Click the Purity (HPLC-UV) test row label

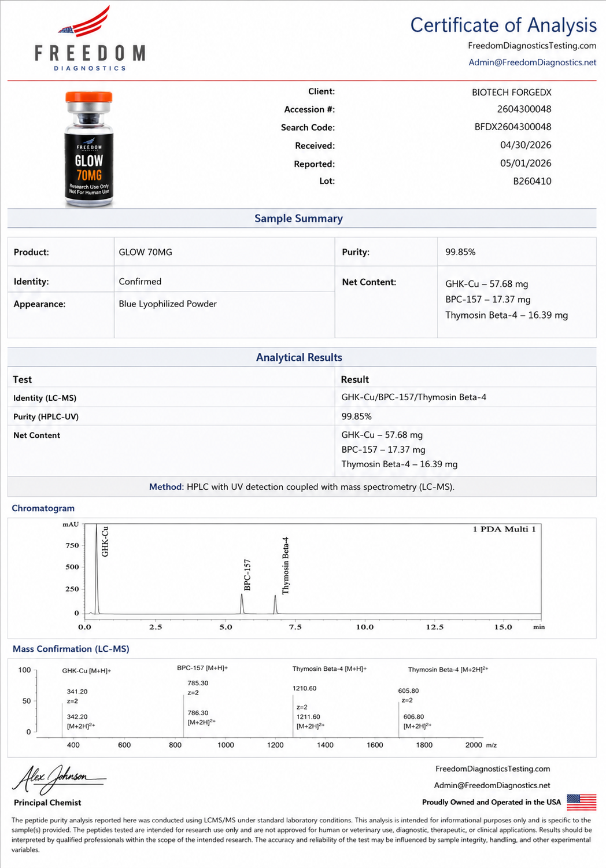tap(46, 416)
